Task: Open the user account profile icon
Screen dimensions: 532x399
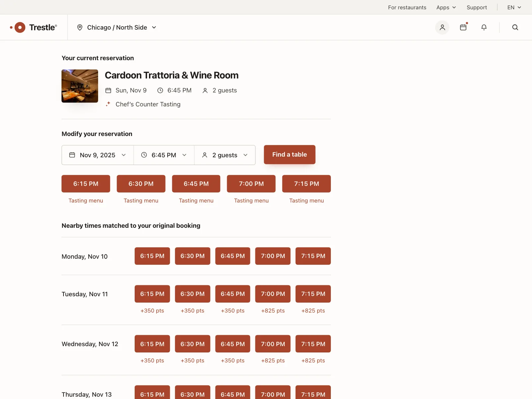Action: pyautogui.click(x=442, y=27)
